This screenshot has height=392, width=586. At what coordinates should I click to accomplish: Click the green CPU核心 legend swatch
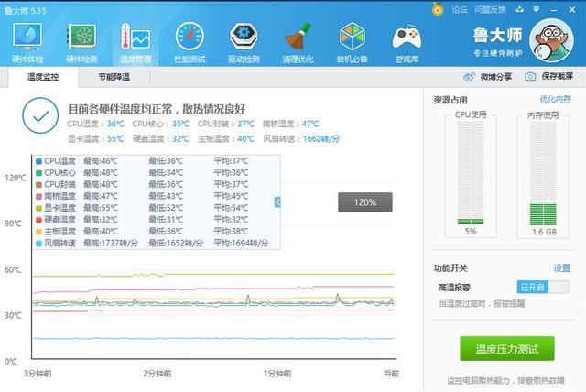(x=38, y=173)
